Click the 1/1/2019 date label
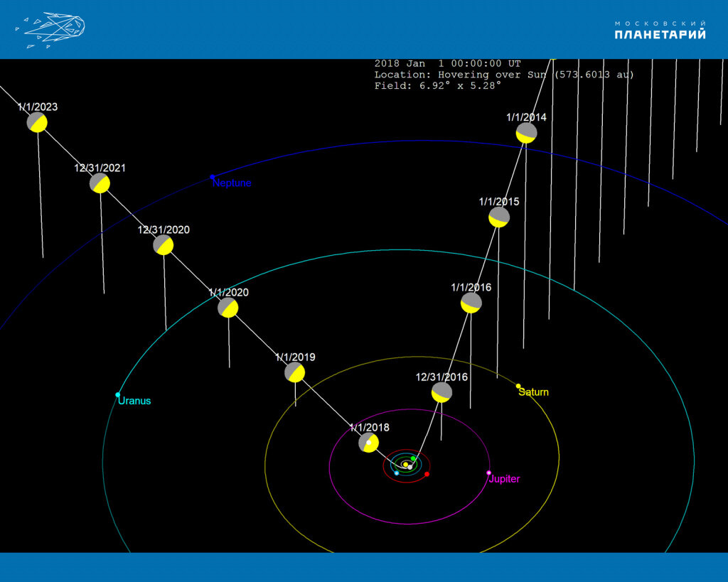Screen dimensions: 728x582 [295, 357]
